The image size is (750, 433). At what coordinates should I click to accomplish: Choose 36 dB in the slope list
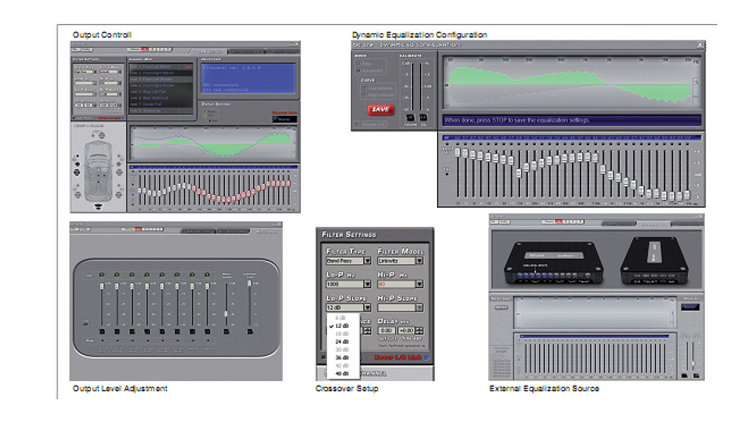(342, 357)
